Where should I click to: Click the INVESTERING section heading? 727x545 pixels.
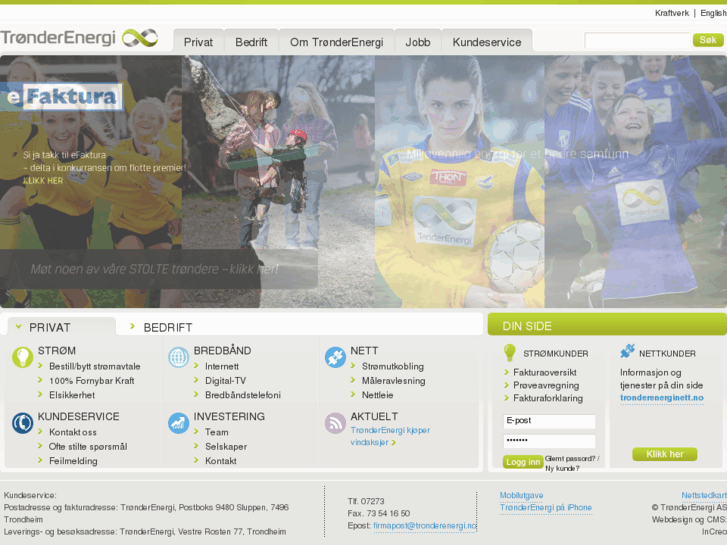coord(229,417)
